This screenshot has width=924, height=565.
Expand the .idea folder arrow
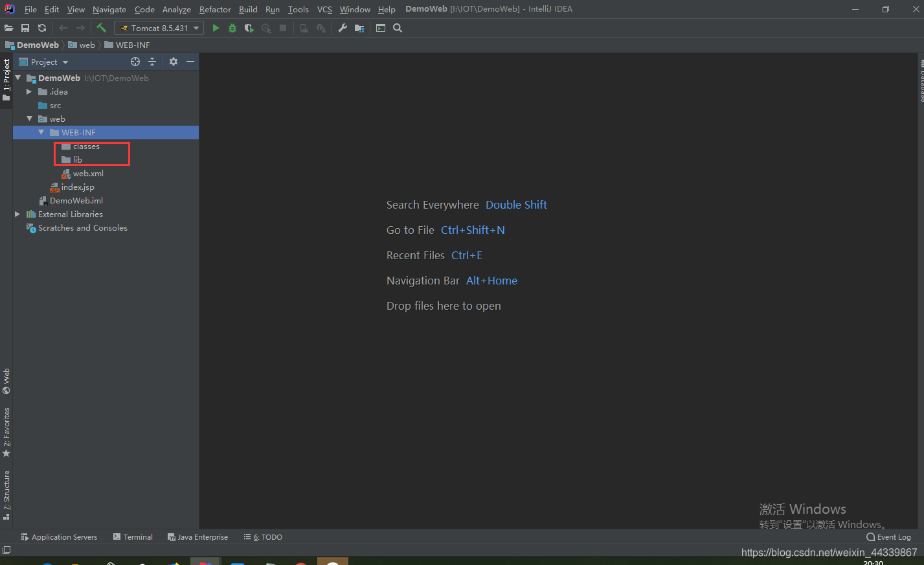tap(29, 91)
